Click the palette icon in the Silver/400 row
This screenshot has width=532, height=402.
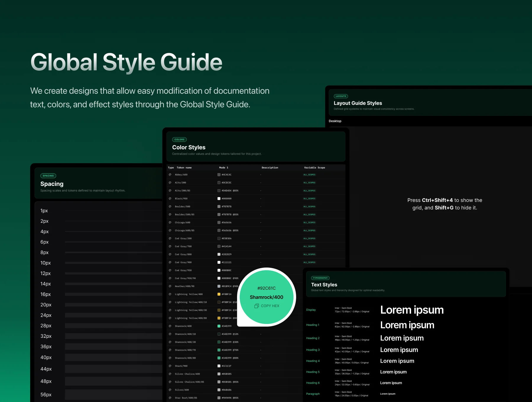170,390
